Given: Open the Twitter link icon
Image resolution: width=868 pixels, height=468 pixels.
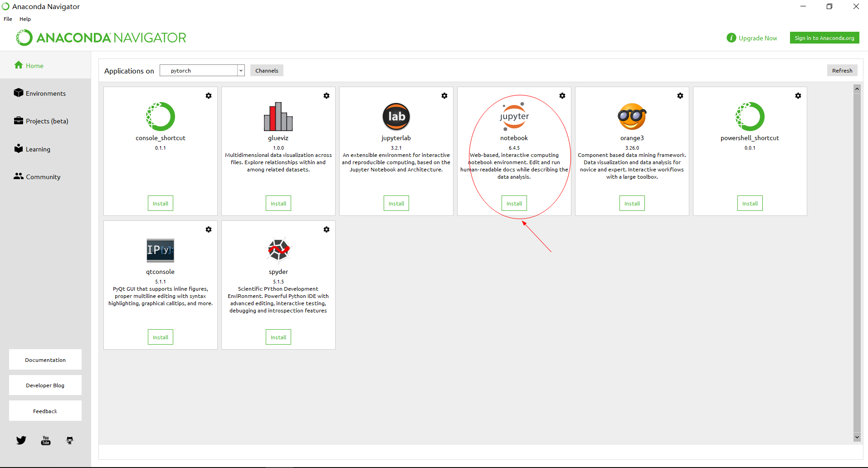Looking at the screenshot, I should 21,440.
